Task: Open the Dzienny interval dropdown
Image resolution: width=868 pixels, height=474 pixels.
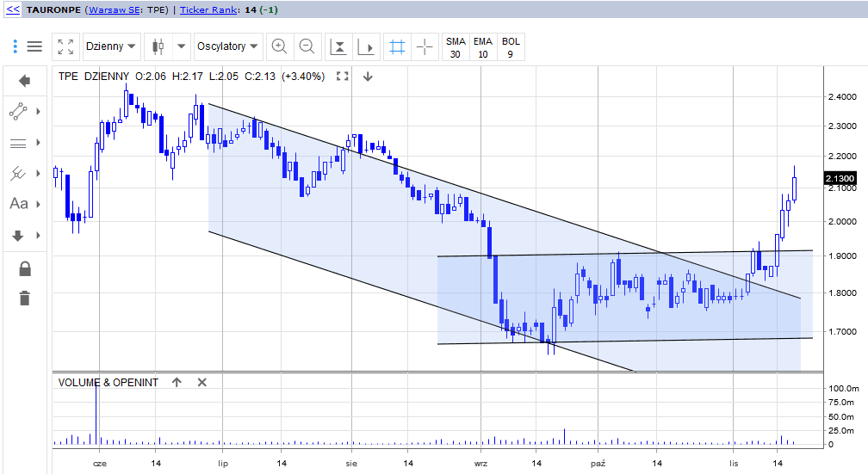Action: click(x=111, y=46)
